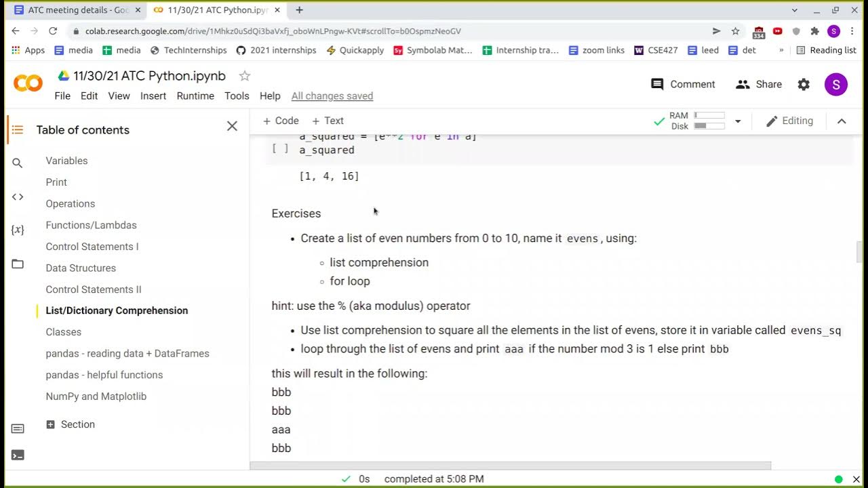Go to Operations section in contents
Viewport: 868px width, 488px height.
pos(71,203)
